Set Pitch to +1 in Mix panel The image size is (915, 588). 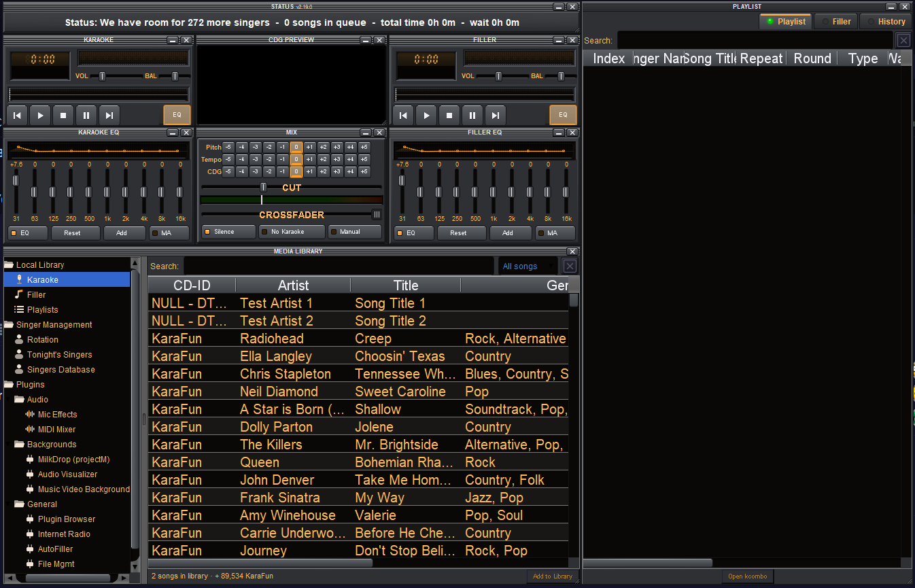[309, 147]
